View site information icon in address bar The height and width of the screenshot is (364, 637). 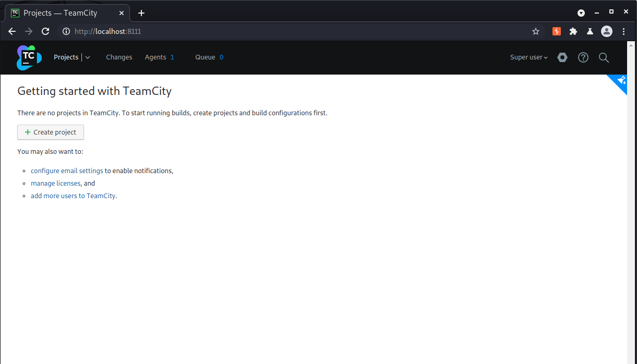coord(66,31)
